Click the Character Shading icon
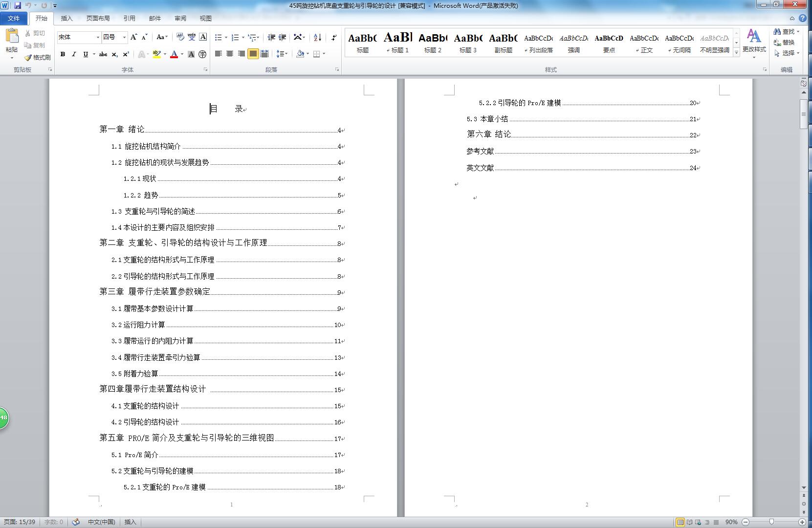 [191, 54]
